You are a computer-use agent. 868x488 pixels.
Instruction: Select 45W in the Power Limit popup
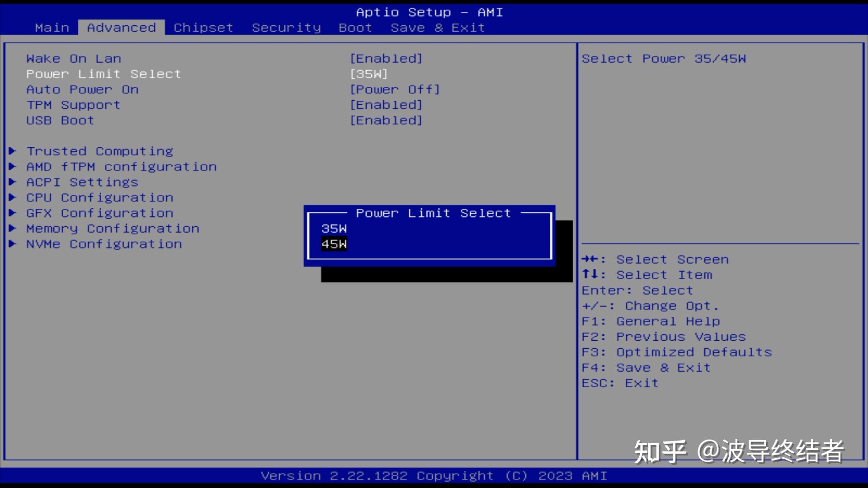pyautogui.click(x=333, y=244)
